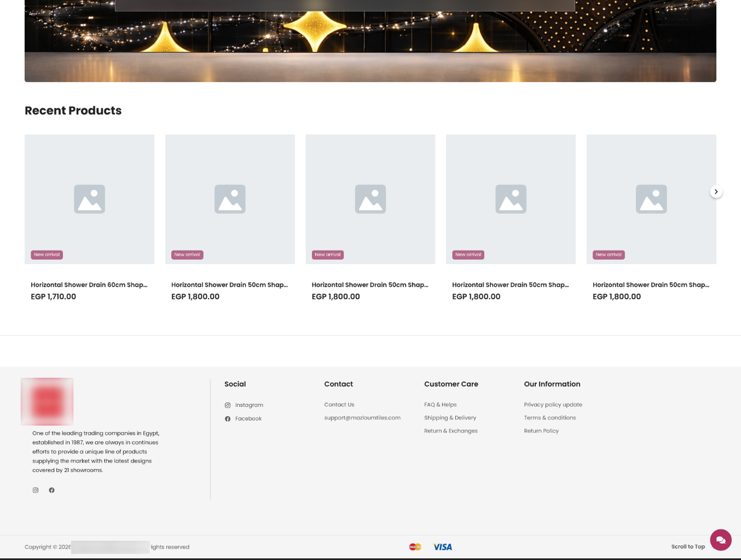The width and height of the screenshot is (741, 560).
Task: Open the Instagram icon in the Social section
Action: click(228, 405)
